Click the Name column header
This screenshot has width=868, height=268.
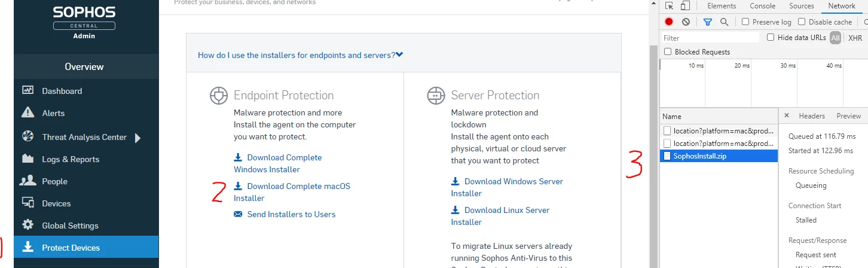(x=719, y=116)
